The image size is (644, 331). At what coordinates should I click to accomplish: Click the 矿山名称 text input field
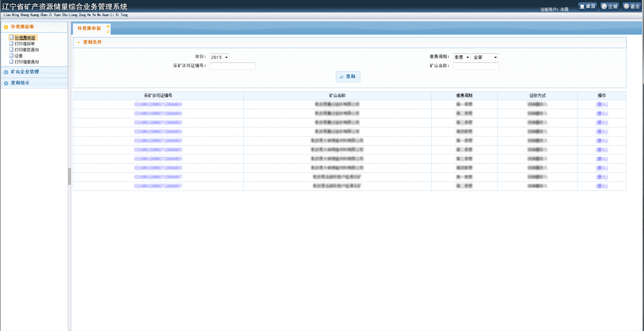475,66
